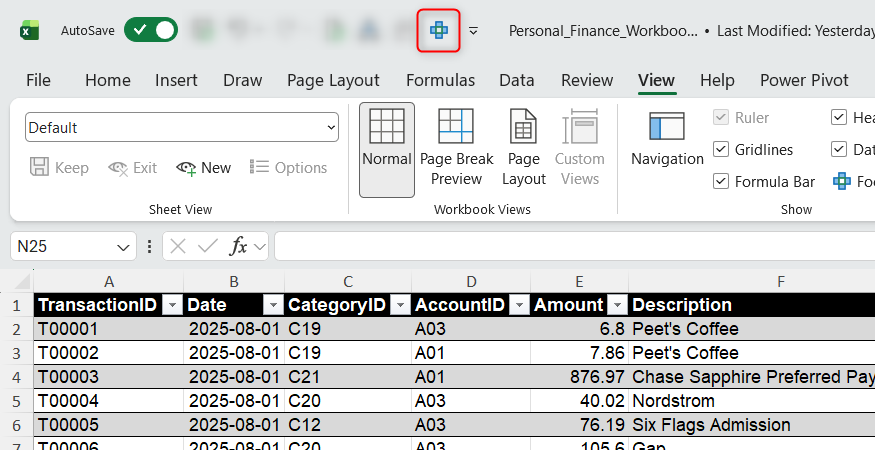The height and width of the screenshot is (450, 875).
Task: Open sheet view Options
Action: click(x=288, y=167)
